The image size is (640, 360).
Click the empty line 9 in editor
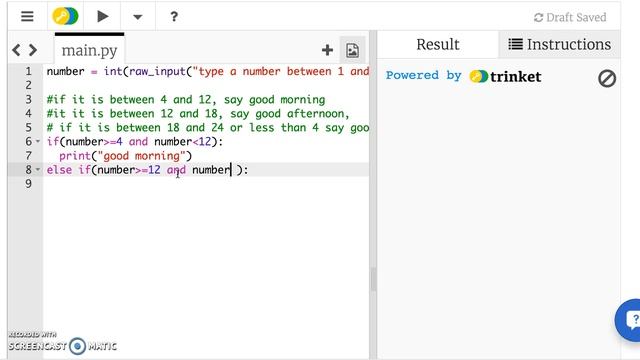[206, 184]
